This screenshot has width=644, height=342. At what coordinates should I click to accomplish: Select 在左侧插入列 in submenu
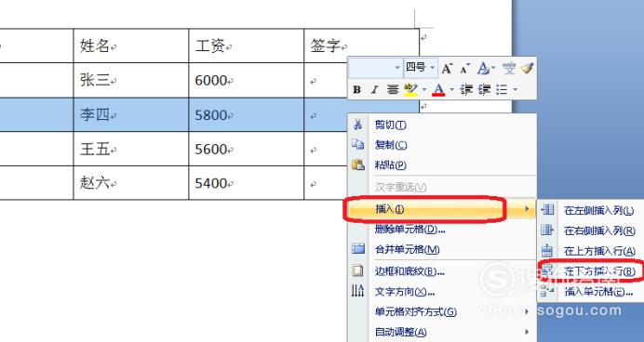pos(591,210)
